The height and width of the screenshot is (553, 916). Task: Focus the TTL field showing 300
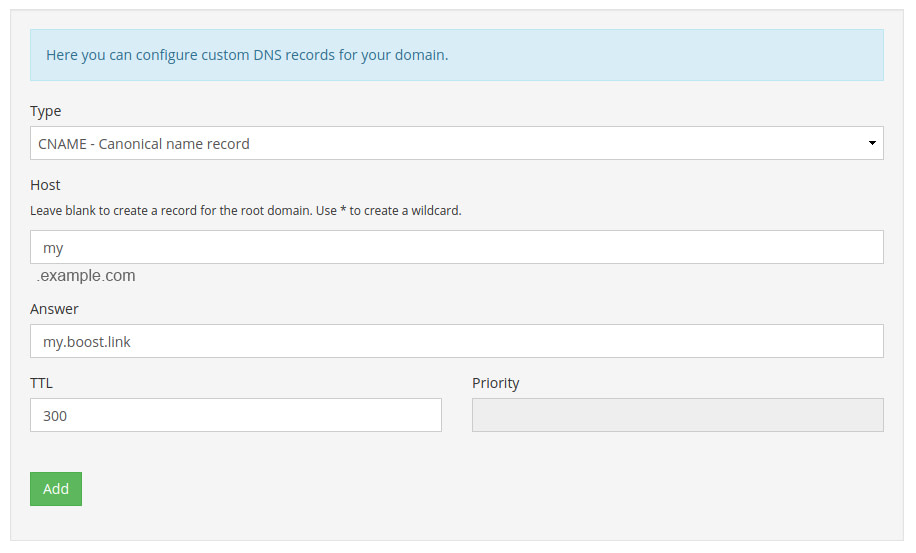(x=235, y=415)
